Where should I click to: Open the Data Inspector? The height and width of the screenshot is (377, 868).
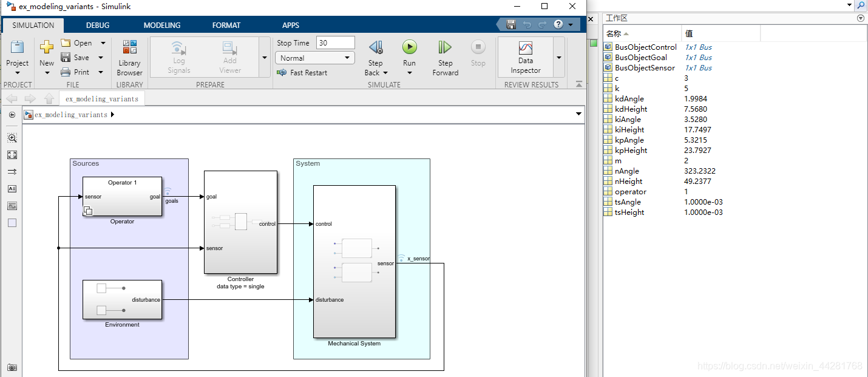(526, 58)
